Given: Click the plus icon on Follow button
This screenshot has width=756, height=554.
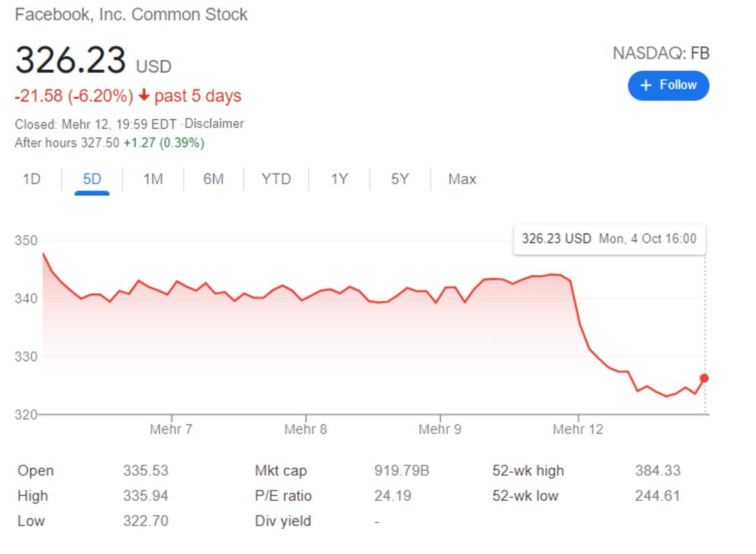Looking at the screenshot, I should tap(645, 85).
